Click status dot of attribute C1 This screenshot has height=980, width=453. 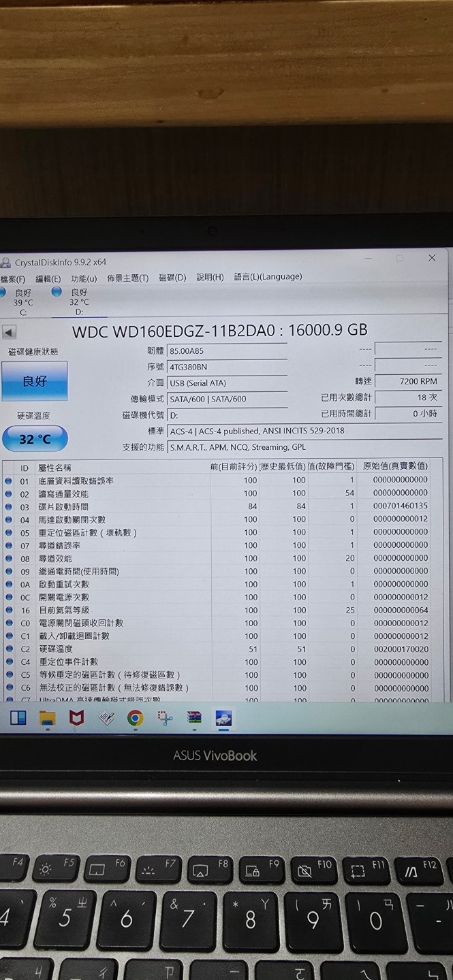pyautogui.click(x=9, y=636)
